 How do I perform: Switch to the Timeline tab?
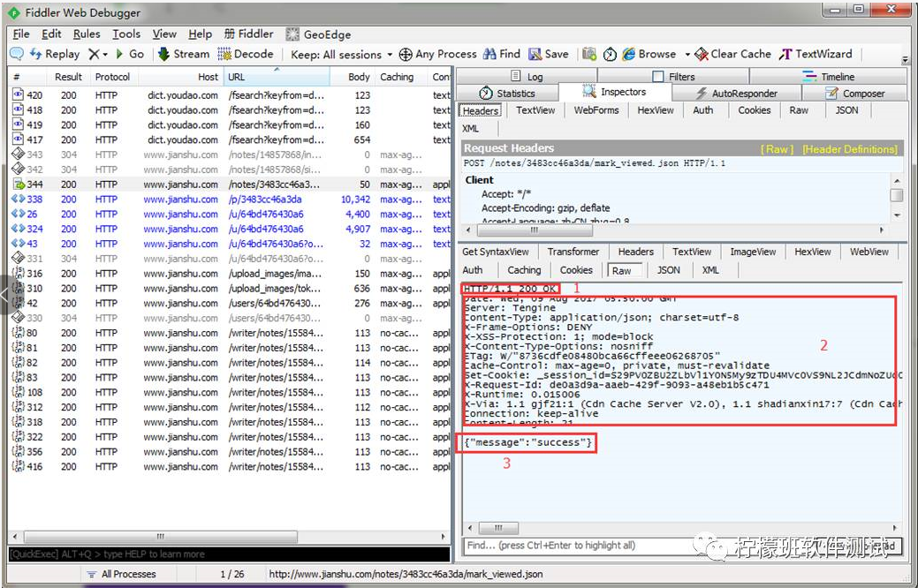point(829,76)
